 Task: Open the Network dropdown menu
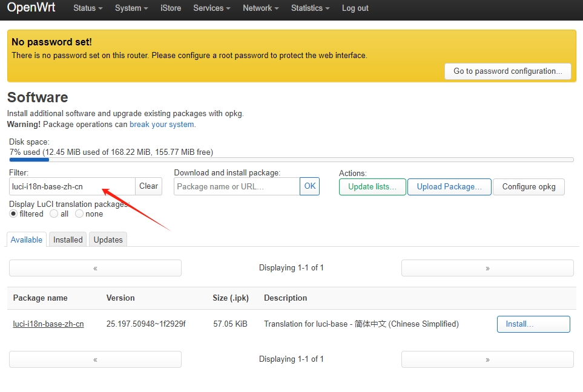click(261, 8)
